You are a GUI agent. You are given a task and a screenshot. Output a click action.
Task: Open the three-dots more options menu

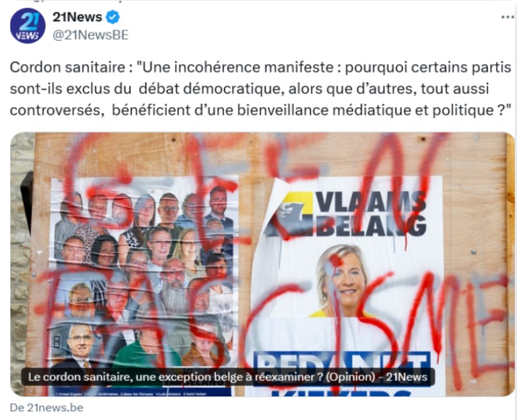click(508, 17)
